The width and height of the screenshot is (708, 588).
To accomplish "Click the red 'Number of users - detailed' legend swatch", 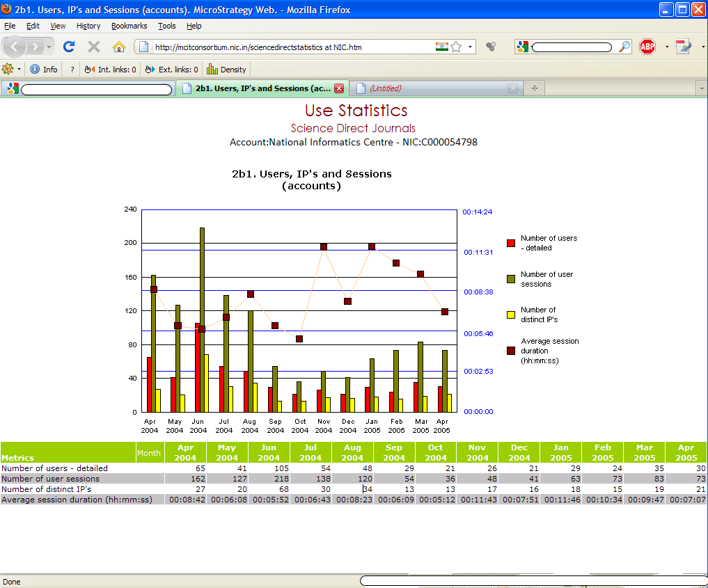I will tap(511, 244).
